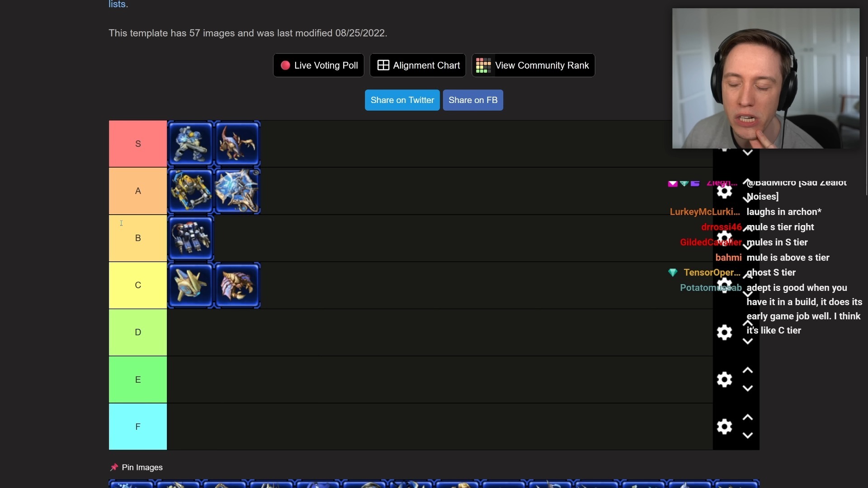Click the light orange B tier label

[138, 238]
